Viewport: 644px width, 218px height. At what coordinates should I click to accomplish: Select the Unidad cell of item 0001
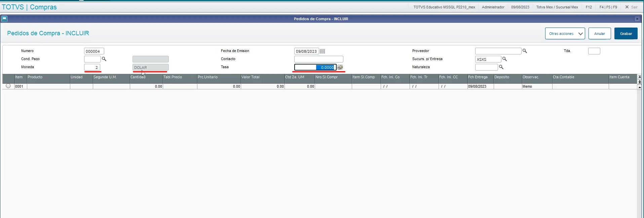pos(81,86)
